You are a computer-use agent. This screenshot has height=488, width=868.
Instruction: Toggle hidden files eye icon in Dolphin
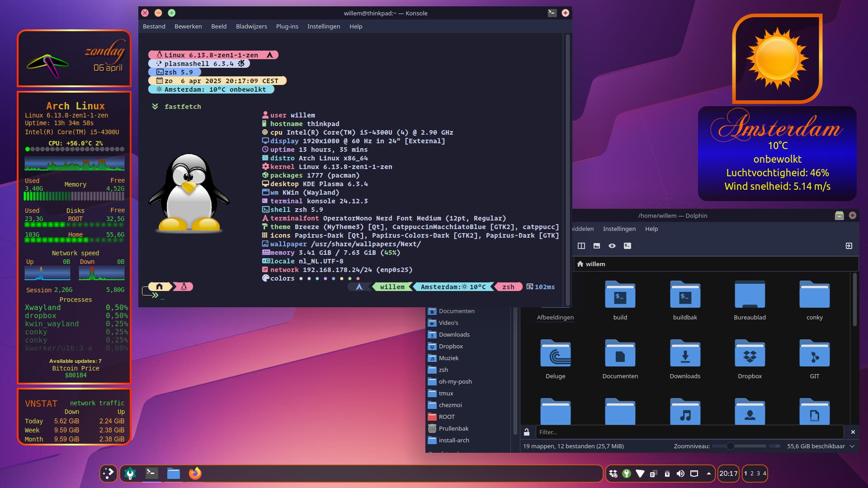click(x=612, y=246)
